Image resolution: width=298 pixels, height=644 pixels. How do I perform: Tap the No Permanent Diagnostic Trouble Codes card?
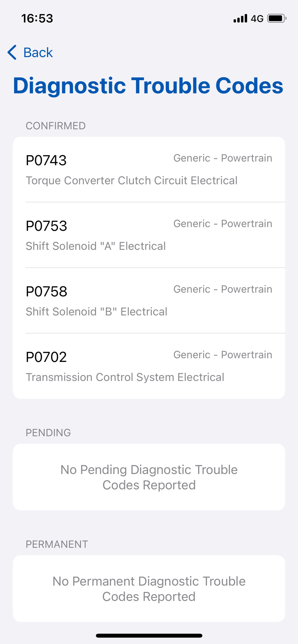149,589
